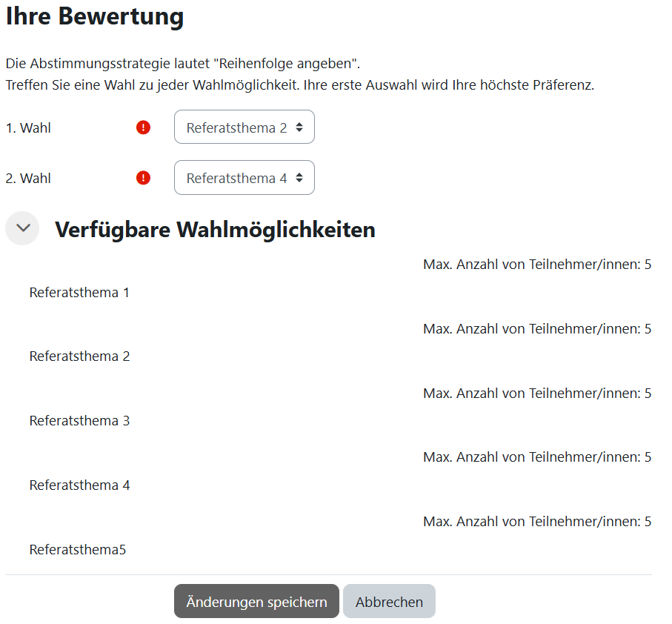Click the Abbrechen button
Viewport: 672px width, 624px height.
(389, 601)
